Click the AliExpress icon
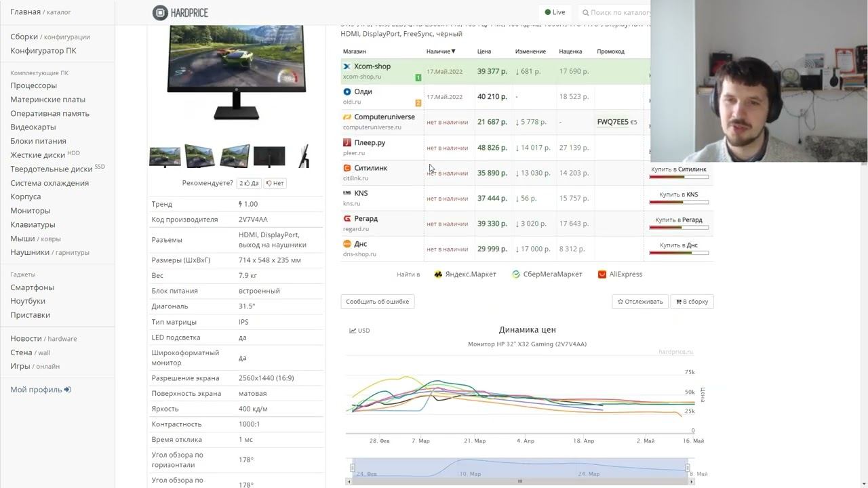868x488 pixels. [x=602, y=274]
